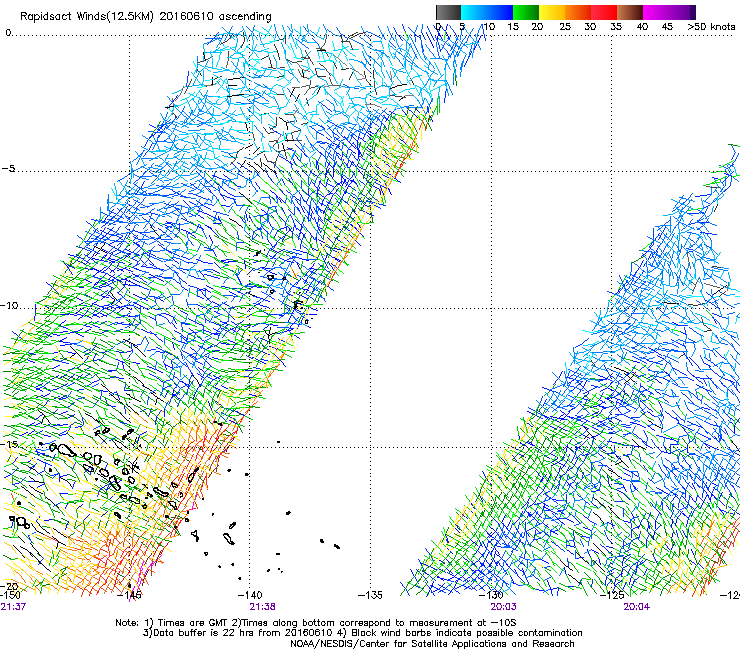Click the purple '20:03' swath time
The height and width of the screenshot is (650, 740).
[x=503, y=607]
